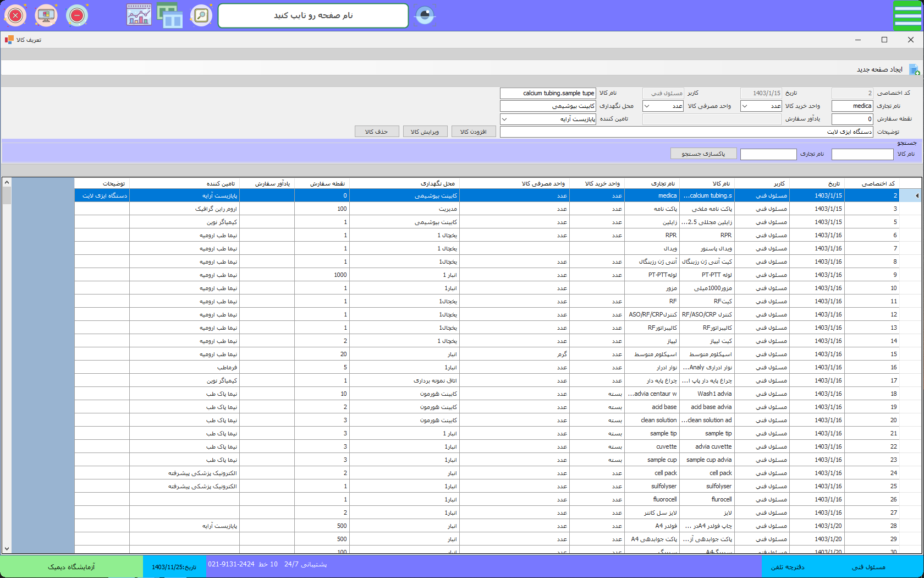Screen dimensions: 924x578
Task: Click the red minus circle icon
Action: (x=77, y=15)
